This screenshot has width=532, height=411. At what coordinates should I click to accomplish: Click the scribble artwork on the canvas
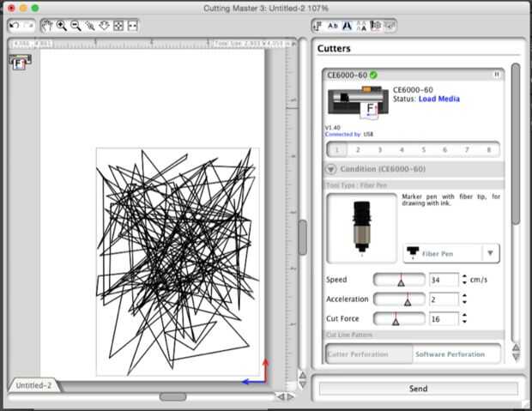pos(178,262)
